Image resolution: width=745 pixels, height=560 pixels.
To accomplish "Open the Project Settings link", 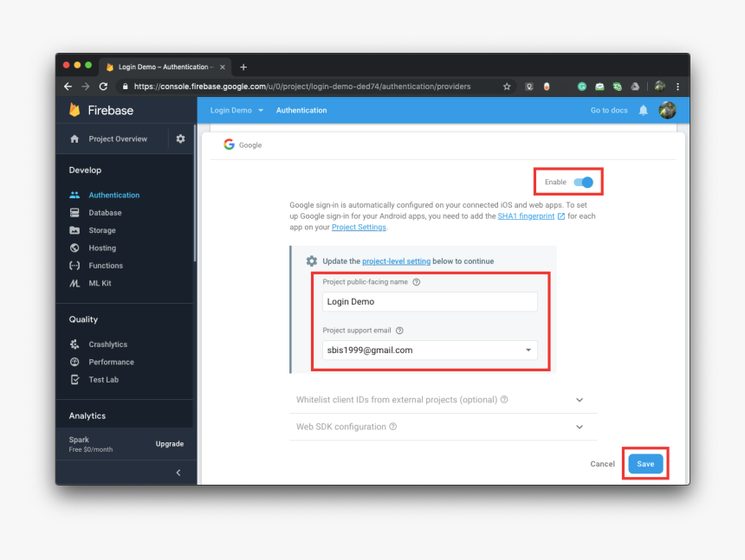I will pyautogui.click(x=359, y=227).
